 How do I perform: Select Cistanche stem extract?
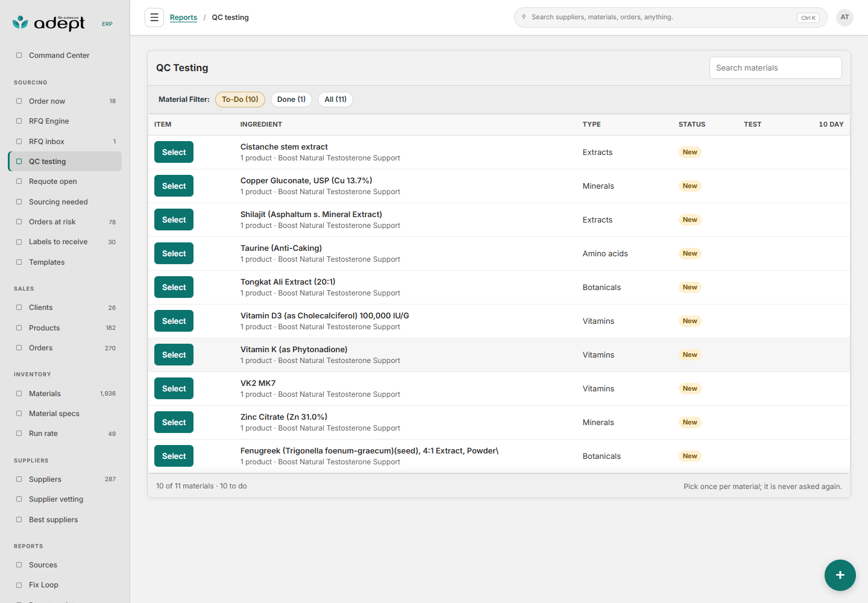pyautogui.click(x=174, y=153)
